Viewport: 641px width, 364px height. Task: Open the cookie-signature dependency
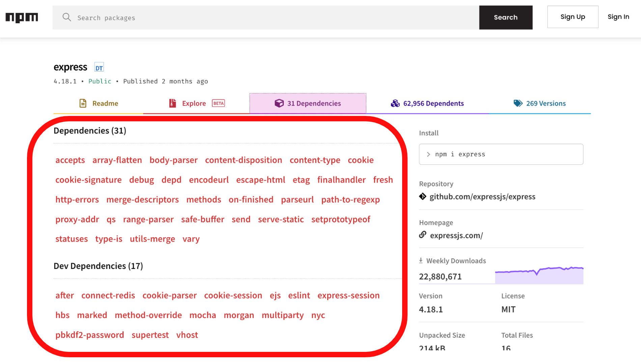click(x=88, y=180)
